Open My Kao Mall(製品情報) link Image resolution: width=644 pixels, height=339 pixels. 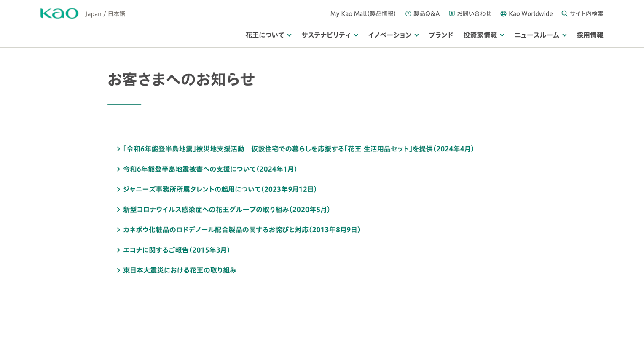363,14
